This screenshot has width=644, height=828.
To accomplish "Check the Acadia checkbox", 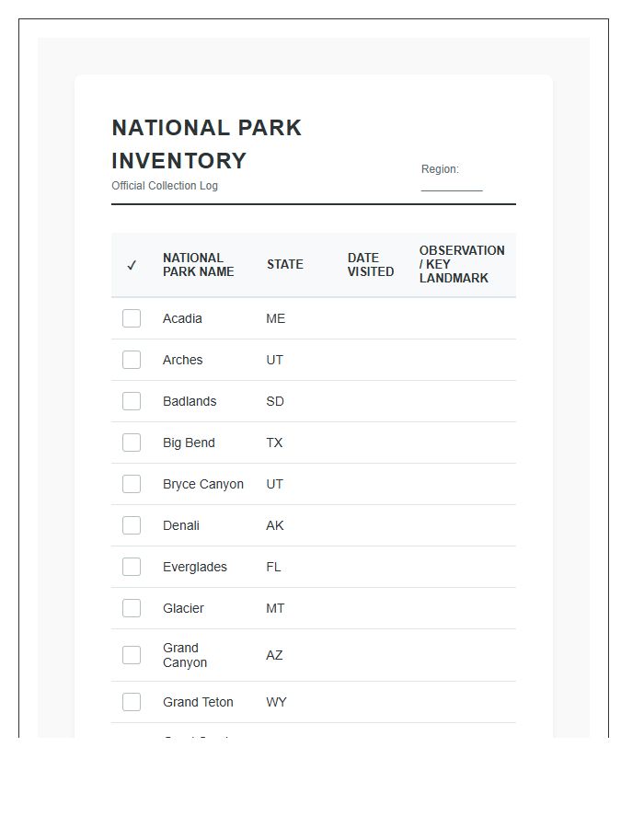I will click(132, 318).
